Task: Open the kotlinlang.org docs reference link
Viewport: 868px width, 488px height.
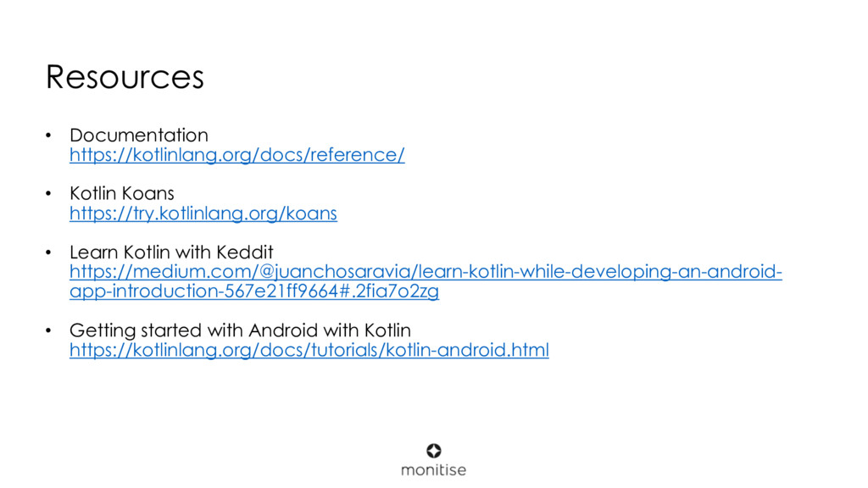Action: coord(237,155)
